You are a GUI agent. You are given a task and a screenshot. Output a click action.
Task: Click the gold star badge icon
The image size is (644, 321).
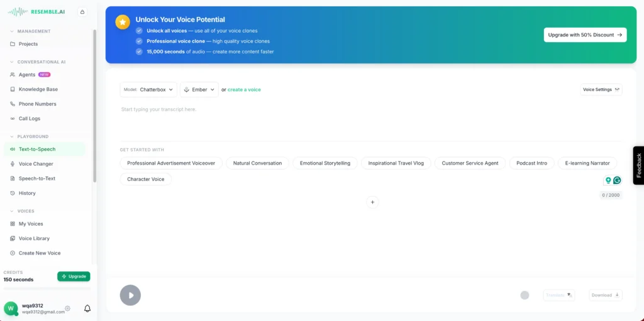tap(122, 22)
